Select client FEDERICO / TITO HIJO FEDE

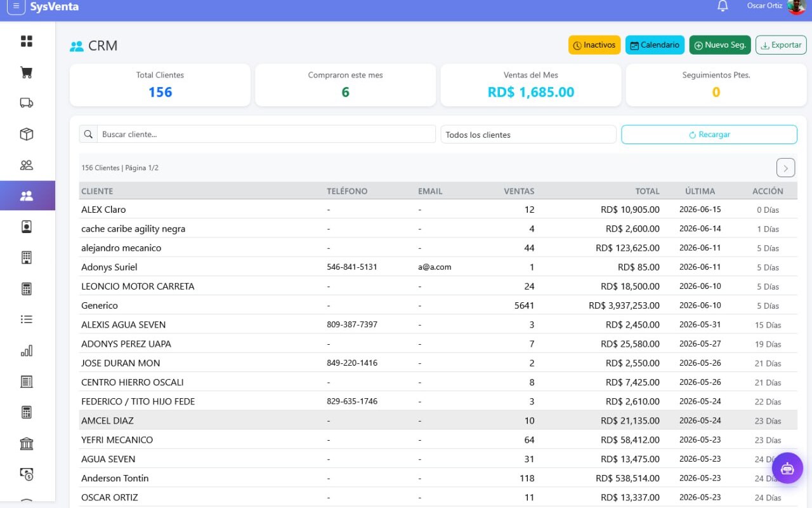[x=138, y=401]
